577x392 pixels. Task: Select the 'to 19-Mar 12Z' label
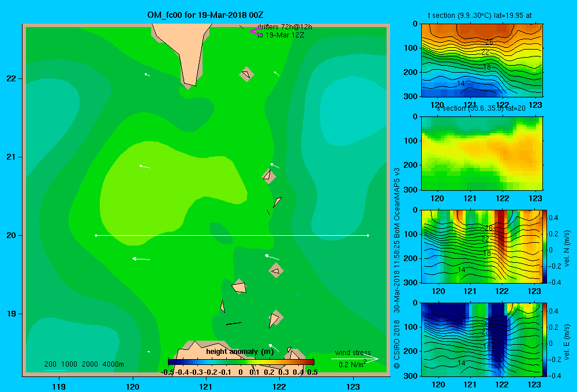[x=281, y=35]
